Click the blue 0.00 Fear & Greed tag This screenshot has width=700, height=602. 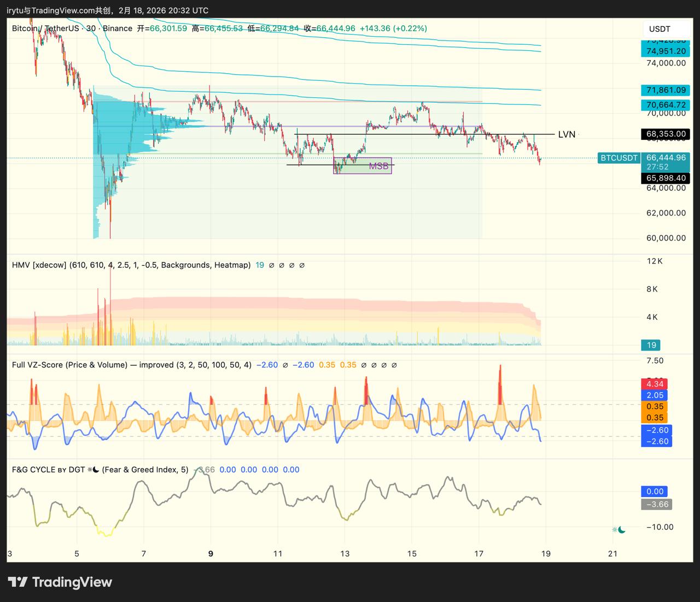[x=655, y=492]
